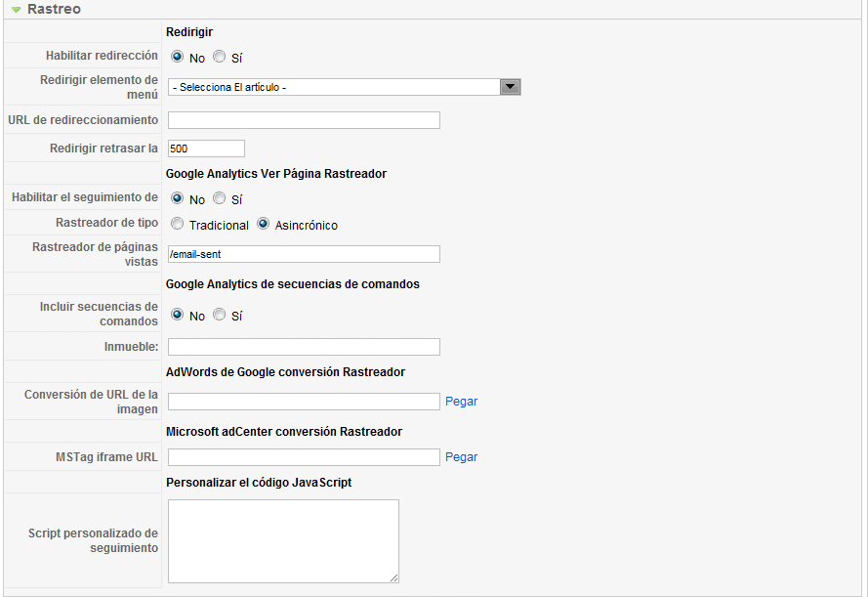
Task: Select Sí for Incluir secuencias de comandos
Action: click(220, 315)
